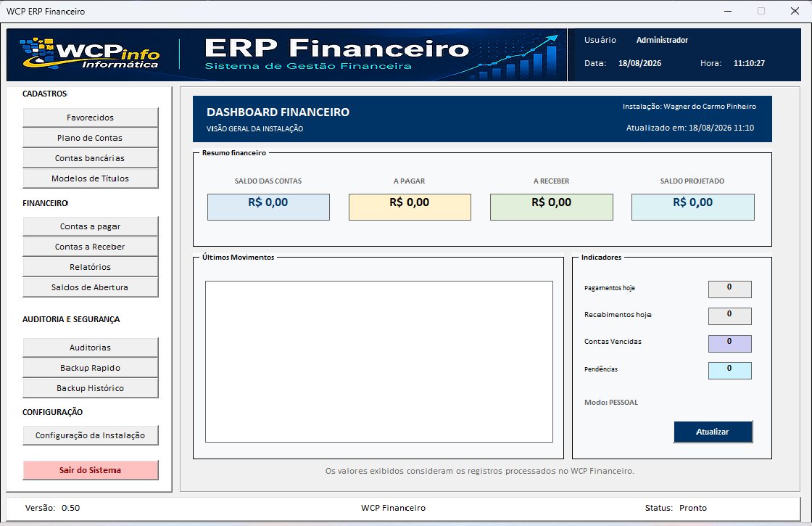Select the Recebimentos hoje counter field
Screen dimensions: 812x526
point(729,316)
